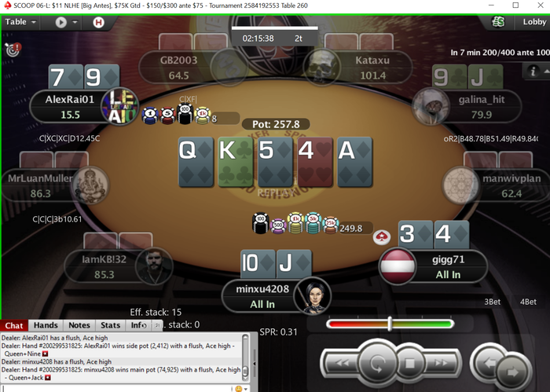
Task: Go to the previous hand arrow
Action: [488, 363]
